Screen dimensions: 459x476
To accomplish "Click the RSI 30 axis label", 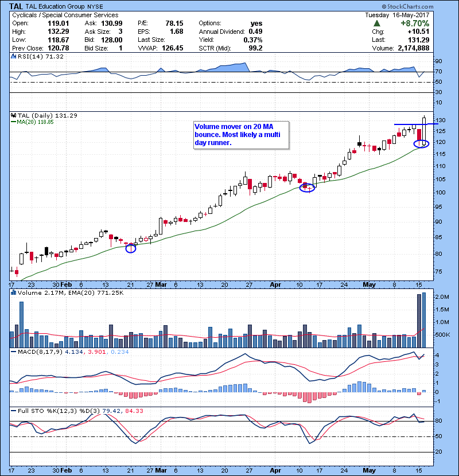I will (x=439, y=92).
